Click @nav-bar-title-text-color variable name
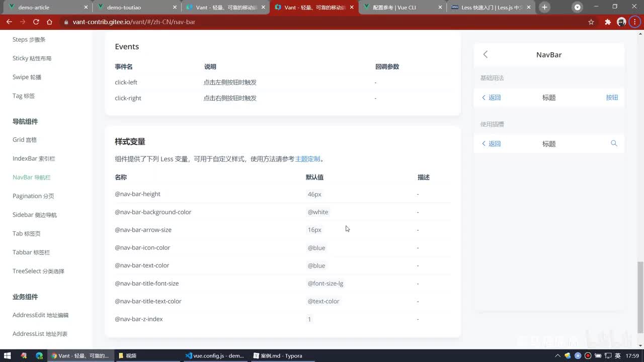The width and height of the screenshot is (644, 362). 148,301
